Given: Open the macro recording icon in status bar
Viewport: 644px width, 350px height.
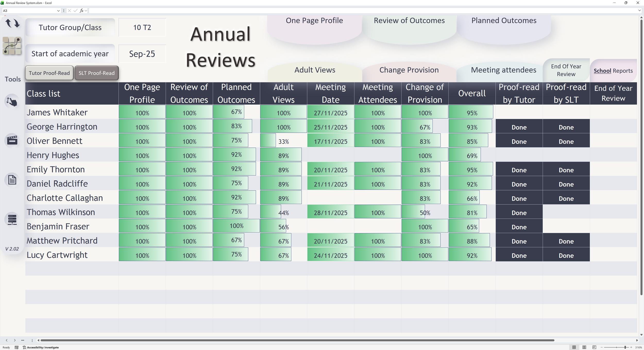Looking at the screenshot, I should [x=16, y=347].
